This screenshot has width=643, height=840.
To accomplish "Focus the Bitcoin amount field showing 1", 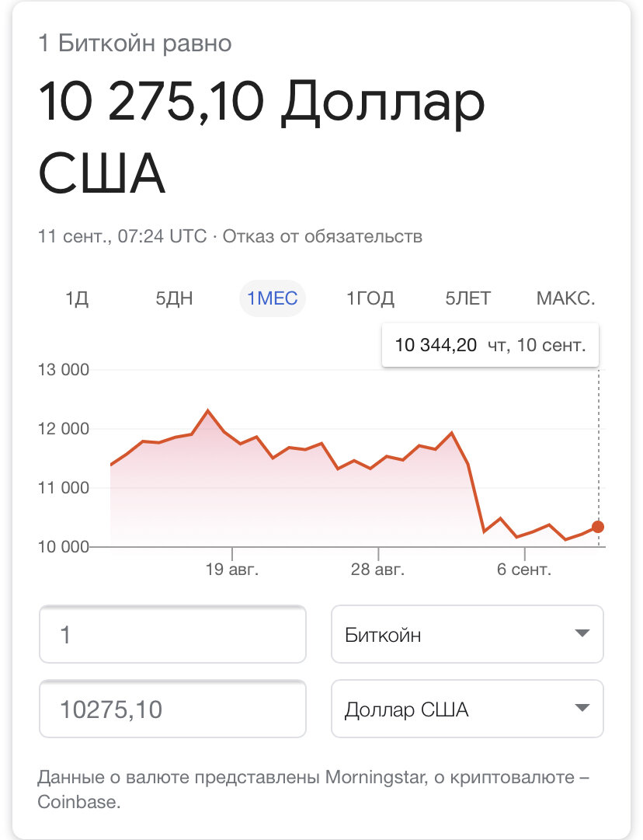I will [x=172, y=634].
